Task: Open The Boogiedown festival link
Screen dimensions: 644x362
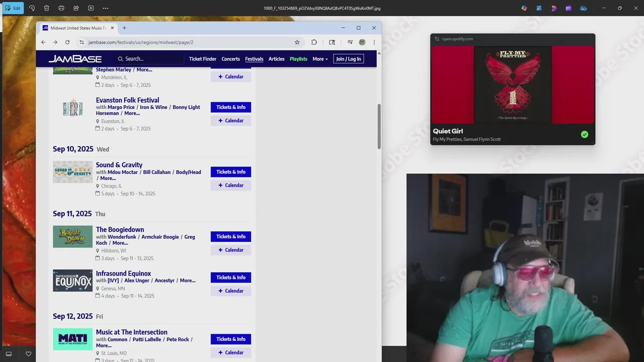Action: pos(120,230)
